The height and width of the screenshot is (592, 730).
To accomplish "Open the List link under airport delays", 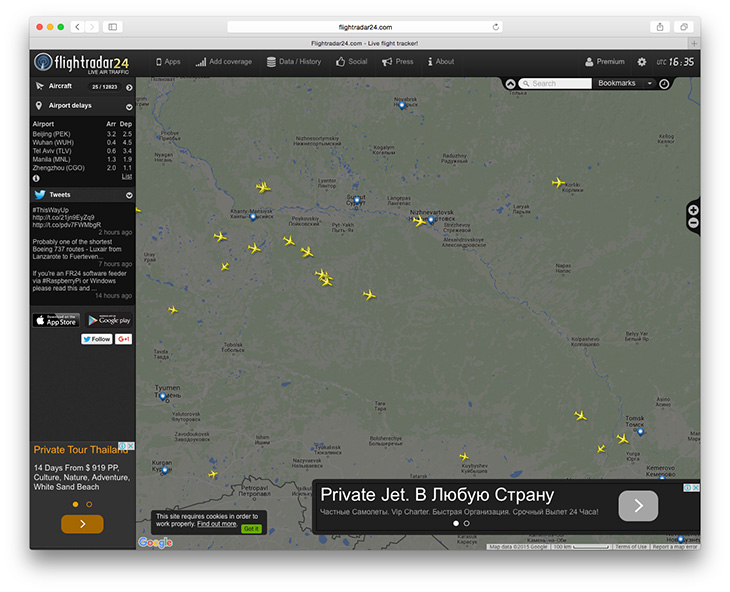I will tap(127, 177).
